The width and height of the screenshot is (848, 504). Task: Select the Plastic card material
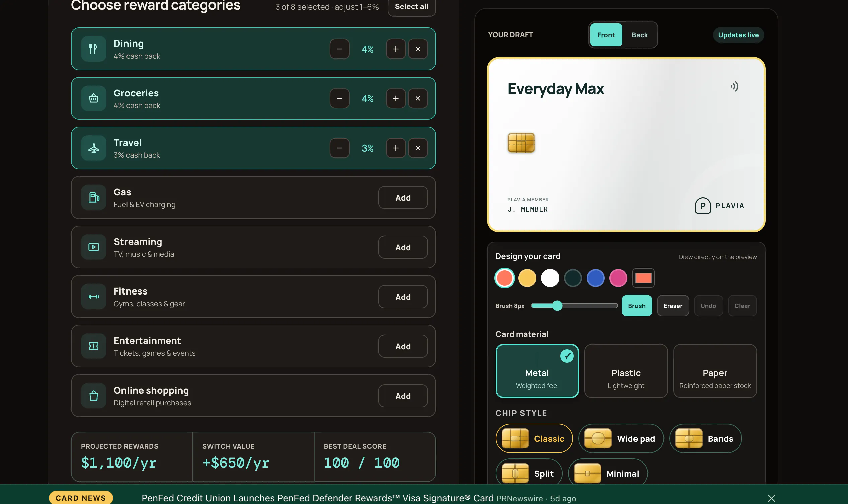tap(625, 371)
